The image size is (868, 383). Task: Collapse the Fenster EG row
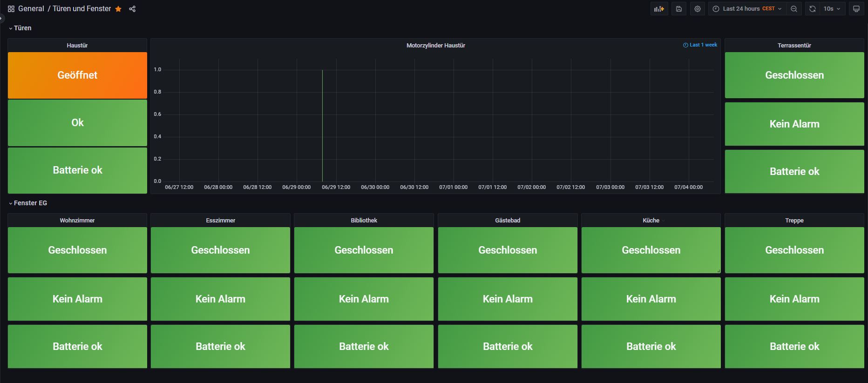(x=28, y=203)
